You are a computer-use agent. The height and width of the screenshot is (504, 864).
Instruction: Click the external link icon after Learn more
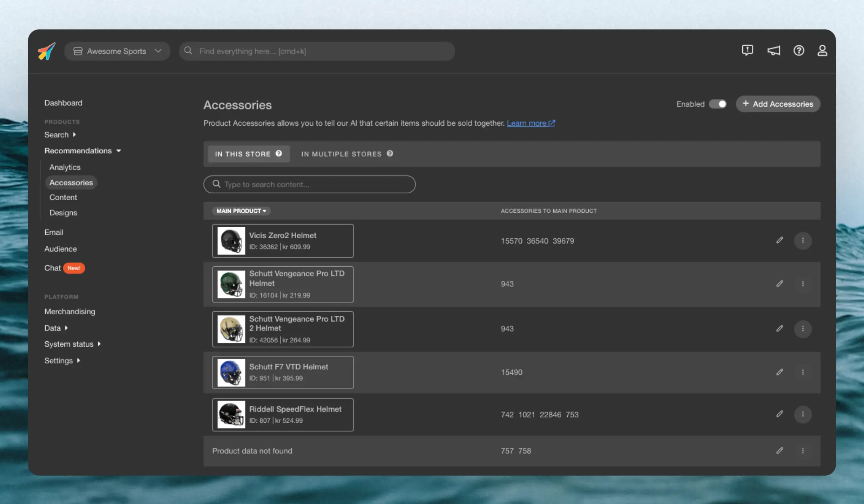552,123
